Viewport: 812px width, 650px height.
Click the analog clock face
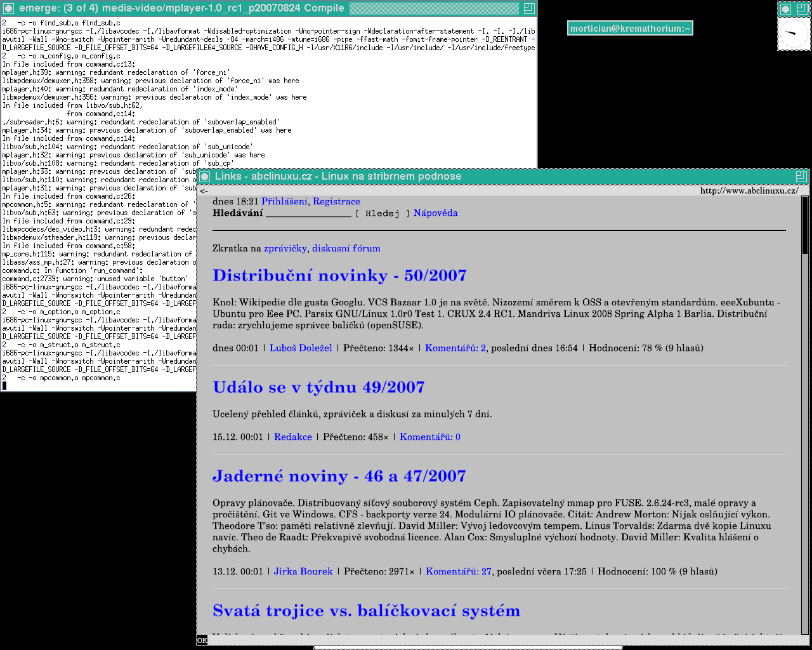coord(794,34)
